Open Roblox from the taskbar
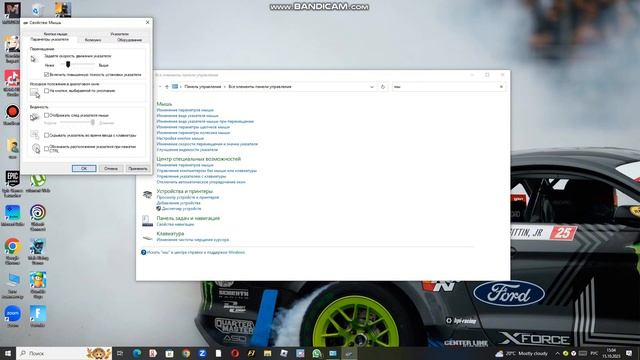The image size is (640, 360). click(284, 353)
